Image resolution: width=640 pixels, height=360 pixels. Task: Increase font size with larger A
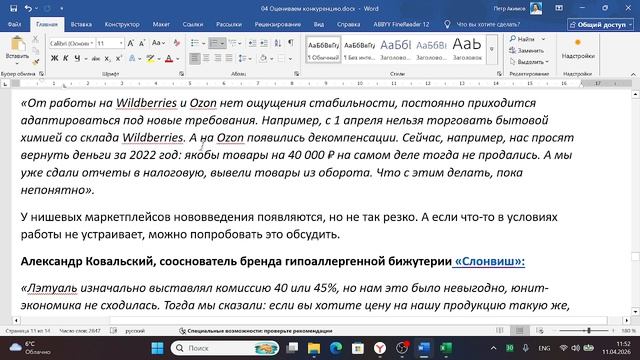131,43
